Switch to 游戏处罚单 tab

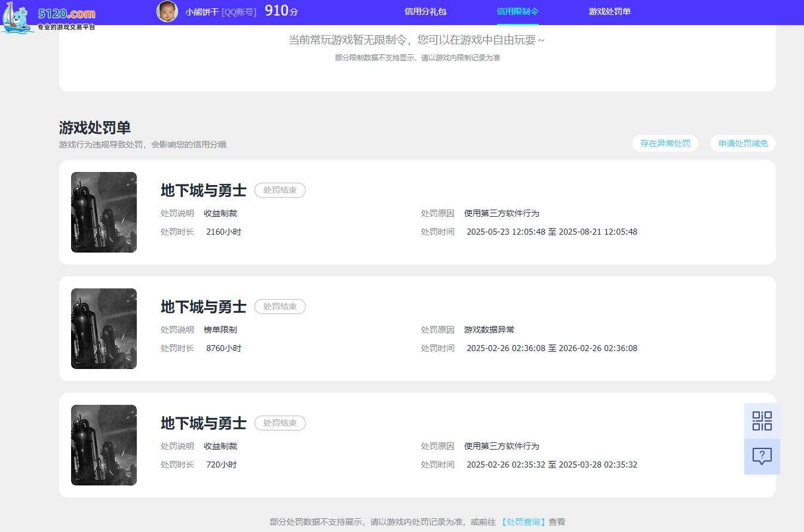(609, 11)
